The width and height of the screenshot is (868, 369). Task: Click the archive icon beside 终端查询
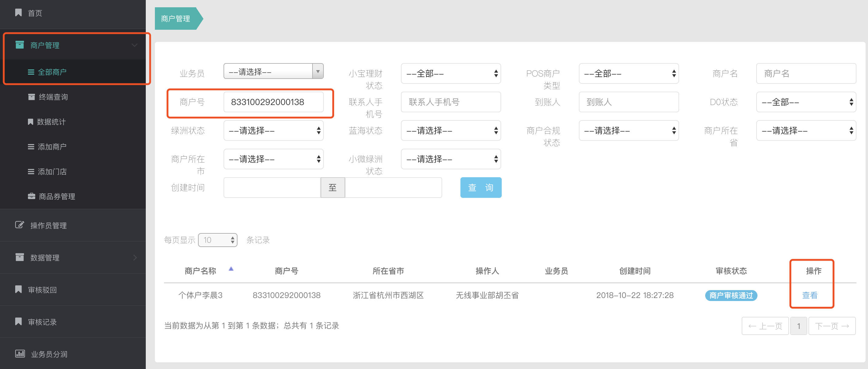[31, 97]
